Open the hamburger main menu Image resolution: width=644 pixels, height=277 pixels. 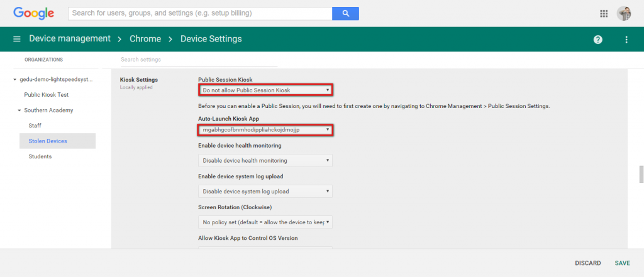17,39
